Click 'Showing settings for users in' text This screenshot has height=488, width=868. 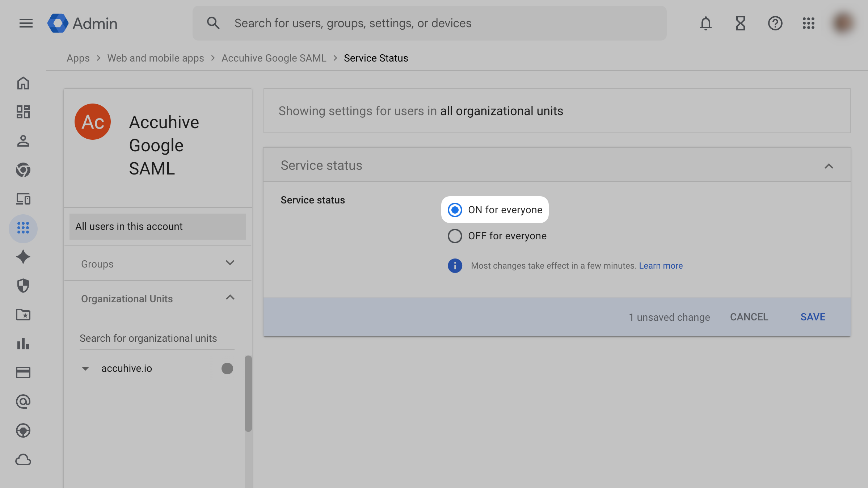(x=358, y=111)
